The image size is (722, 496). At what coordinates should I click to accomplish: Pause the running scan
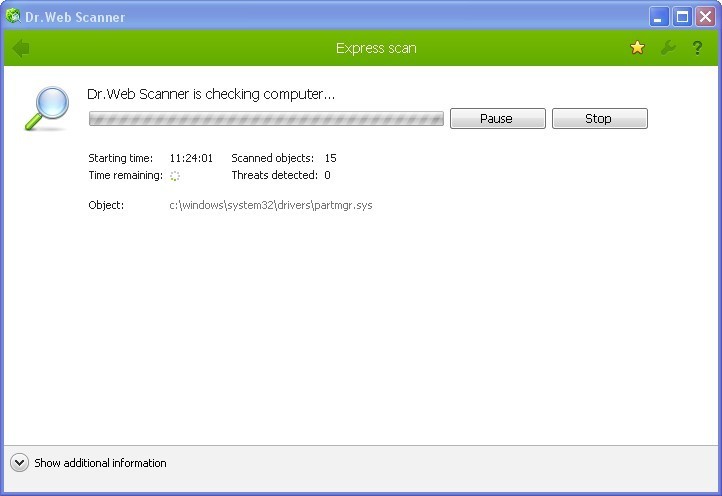(x=497, y=119)
